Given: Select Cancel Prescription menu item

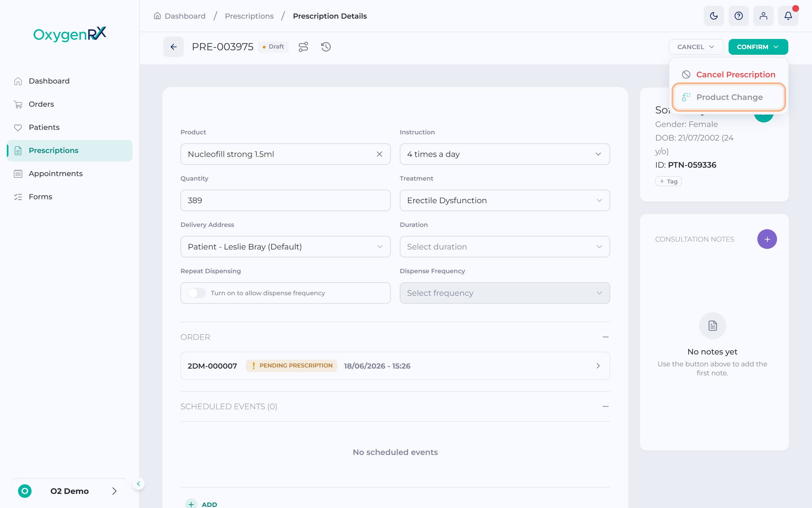Looking at the screenshot, I should point(729,75).
